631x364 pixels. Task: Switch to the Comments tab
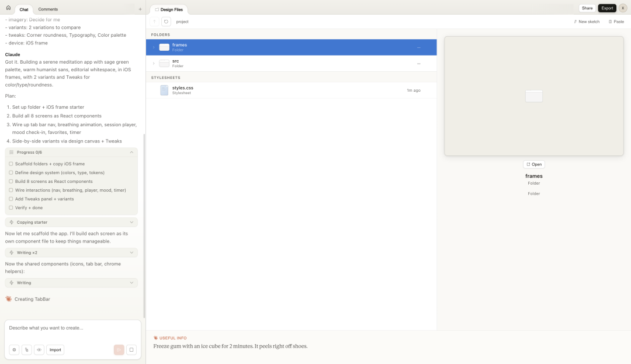point(48,9)
